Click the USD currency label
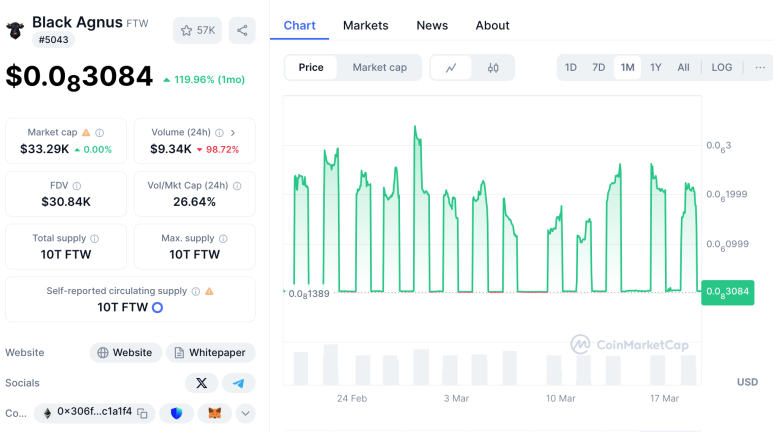The image size is (773, 432). 747,382
